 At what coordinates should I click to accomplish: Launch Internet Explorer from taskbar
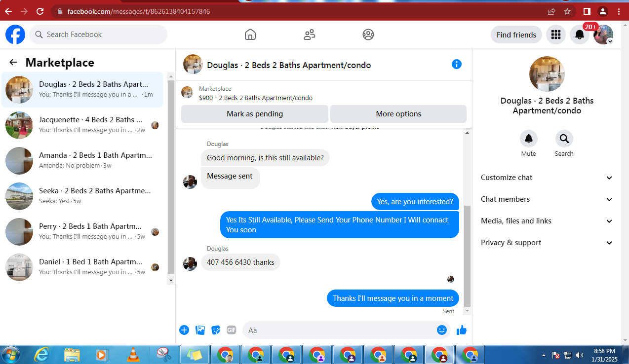click(x=41, y=355)
